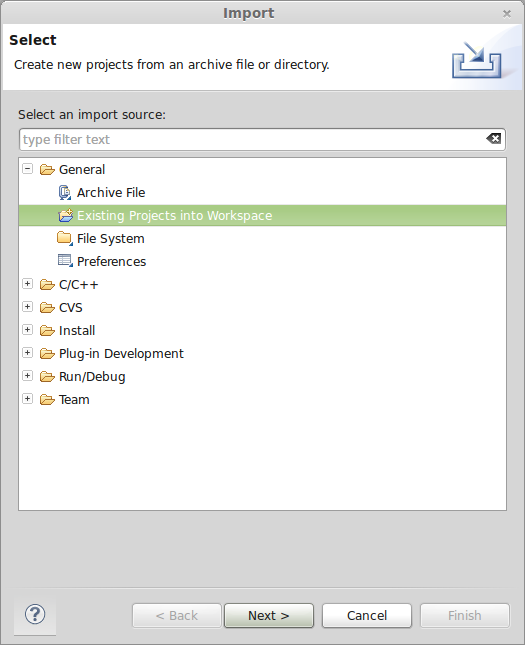Viewport: 525px width, 645px height.
Task: Expand the CVS category
Action: click(x=28, y=307)
